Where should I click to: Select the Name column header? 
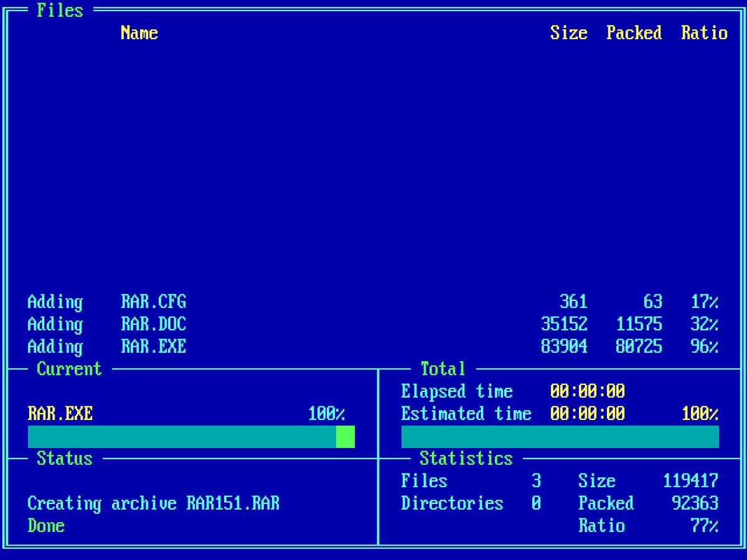pos(139,32)
